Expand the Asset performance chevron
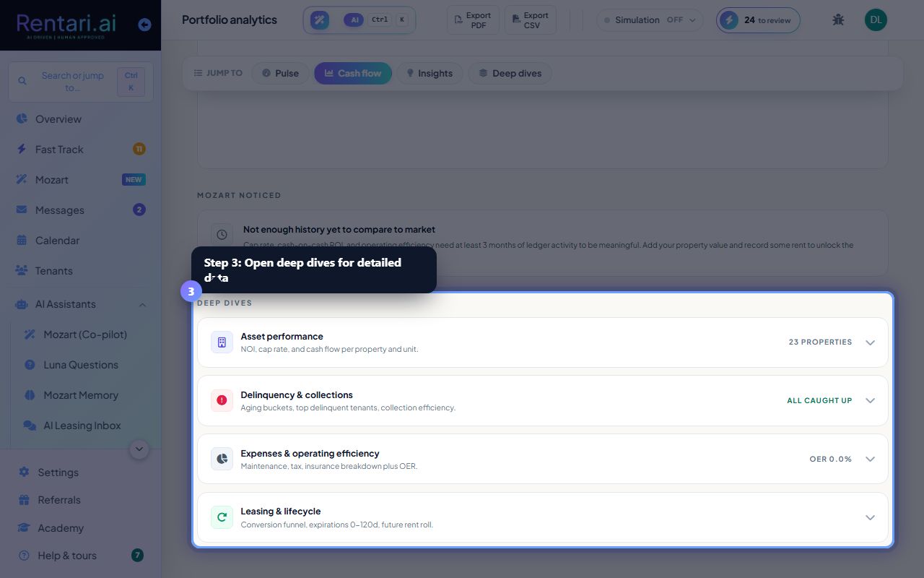 point(870,342)
